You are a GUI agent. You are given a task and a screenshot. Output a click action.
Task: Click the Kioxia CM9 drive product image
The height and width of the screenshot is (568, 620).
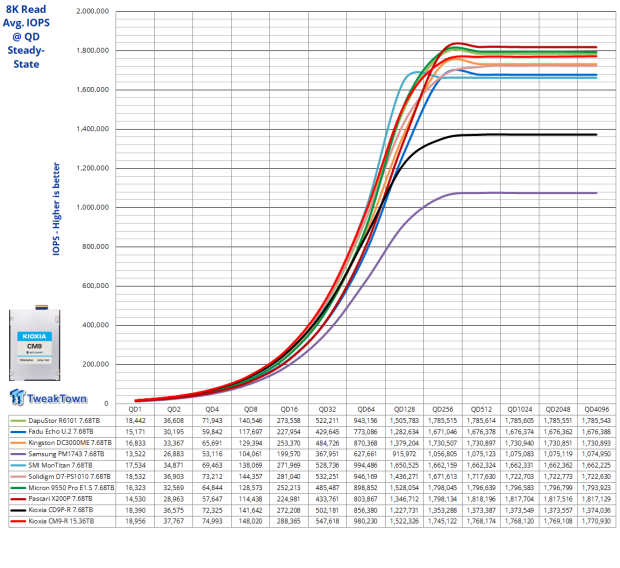point(35,343)
